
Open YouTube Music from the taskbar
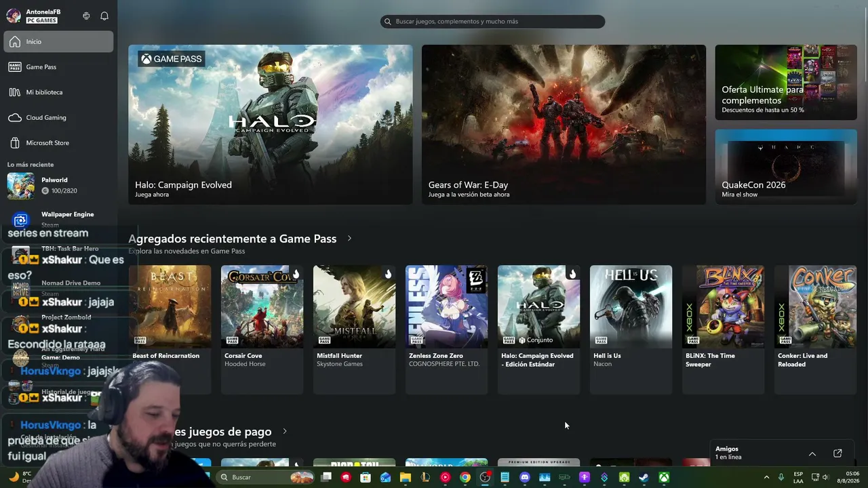tap(445, 477)
